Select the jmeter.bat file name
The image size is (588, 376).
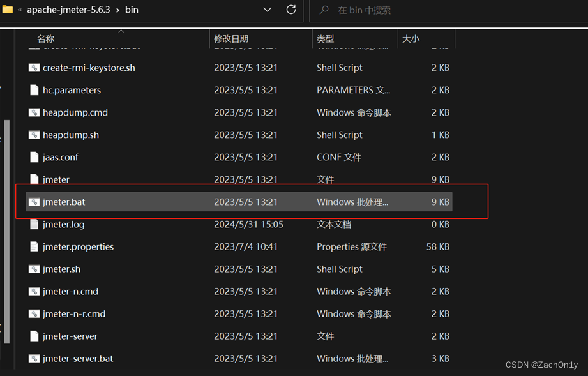click(x=64, y=202)
